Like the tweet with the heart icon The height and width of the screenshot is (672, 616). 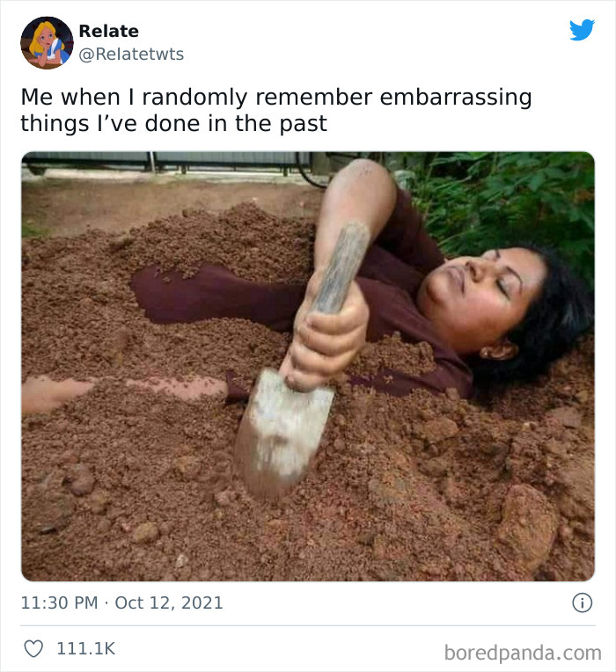coord(33,648)
